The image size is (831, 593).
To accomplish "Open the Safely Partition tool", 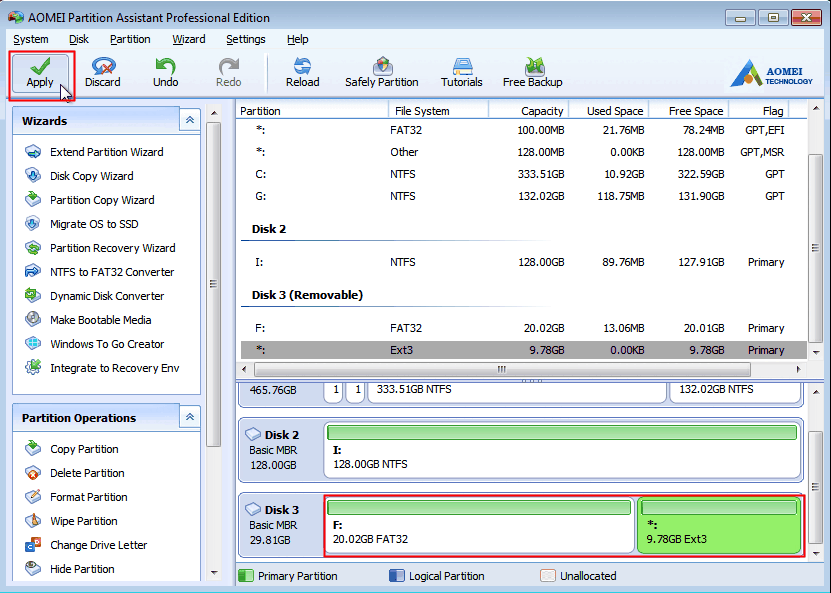I will [x=382, y=73].
